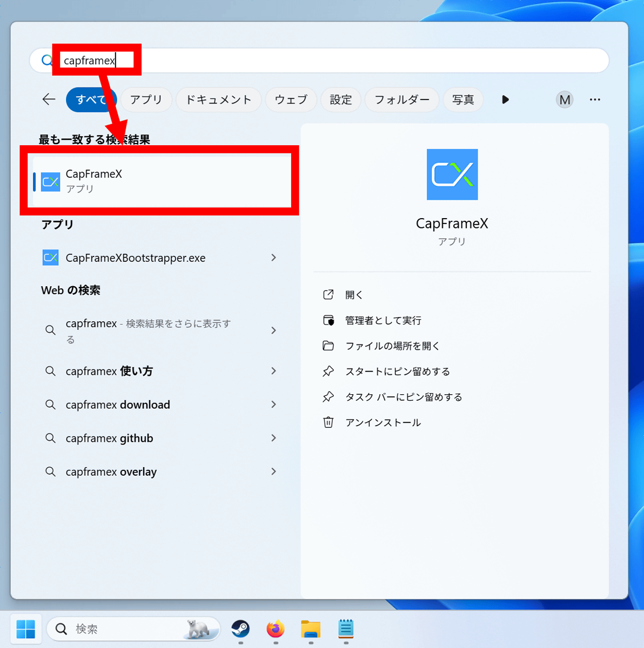Expand 'capframex download' suggestion chevron

[274, 404]
